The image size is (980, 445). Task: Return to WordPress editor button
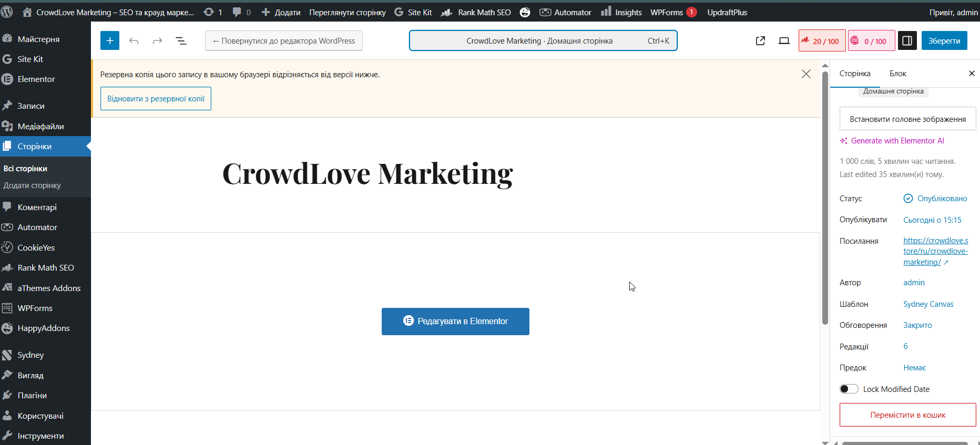(284, 40)
